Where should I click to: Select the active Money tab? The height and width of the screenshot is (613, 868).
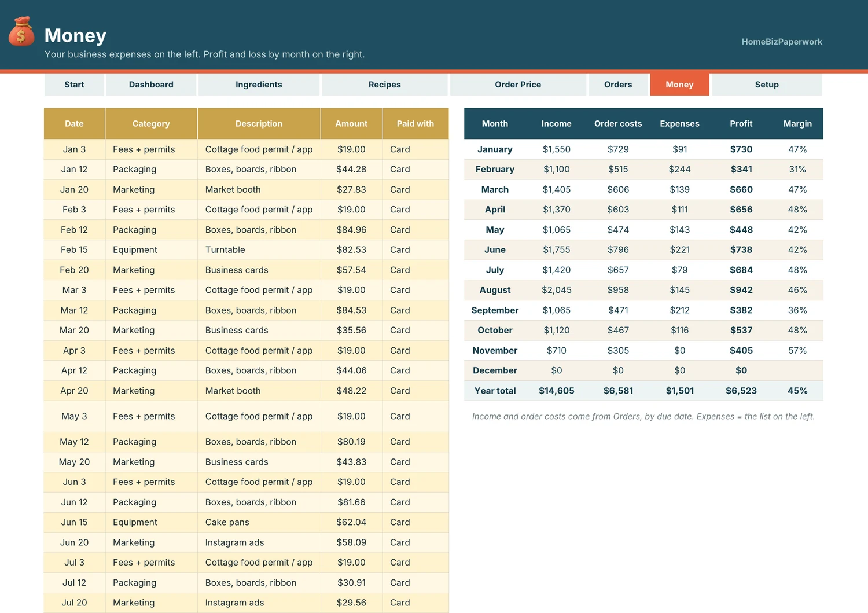[679, 85]
